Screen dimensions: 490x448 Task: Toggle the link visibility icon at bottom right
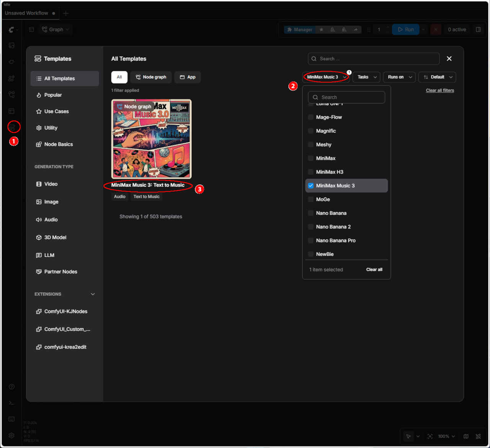[x=478, y=436]
